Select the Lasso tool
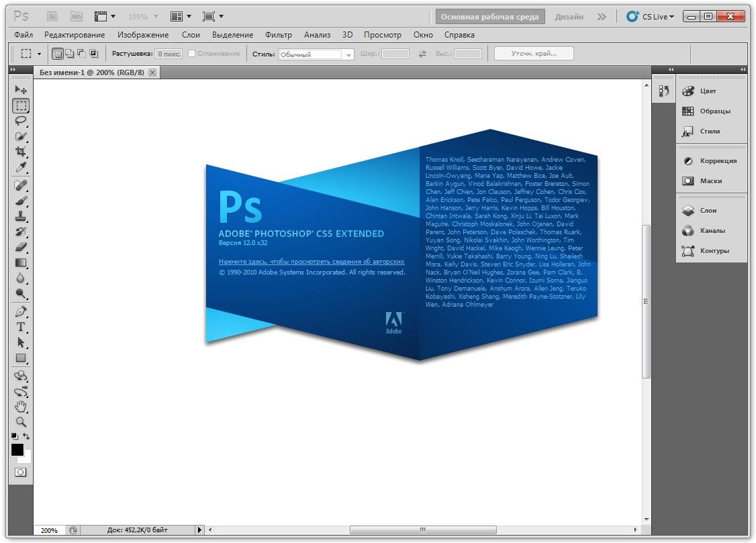Viewport: 756px width, 543px height. 21,121
